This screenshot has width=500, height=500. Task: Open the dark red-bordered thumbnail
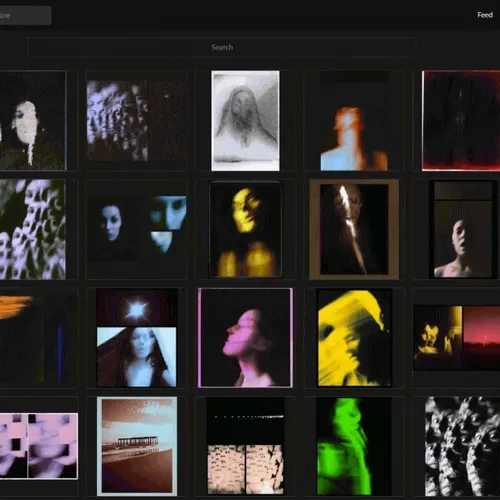(461, 120)
